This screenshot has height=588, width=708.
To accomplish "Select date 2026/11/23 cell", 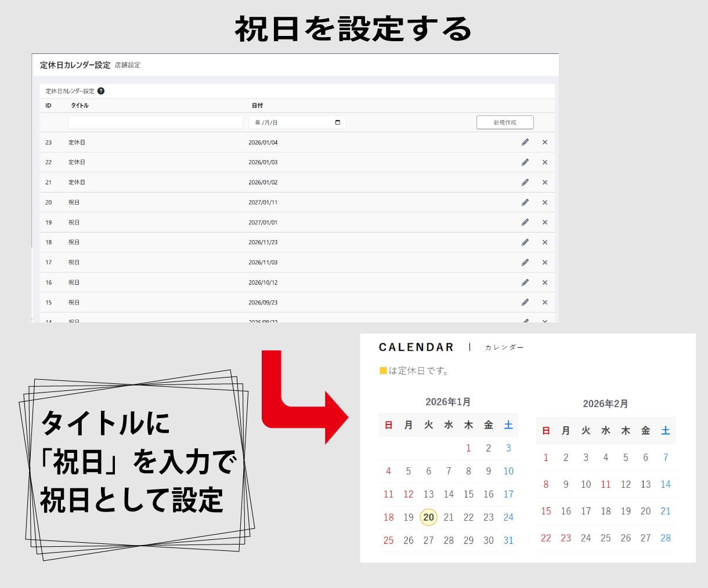I will [263, 242].
